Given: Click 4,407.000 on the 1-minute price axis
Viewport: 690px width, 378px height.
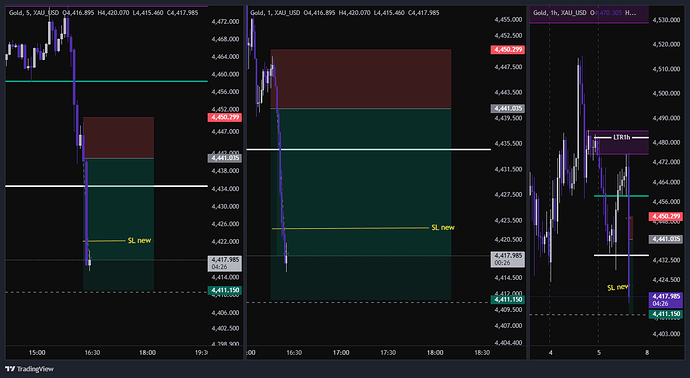Looking at the screenshot, I should tap(508, 326).
